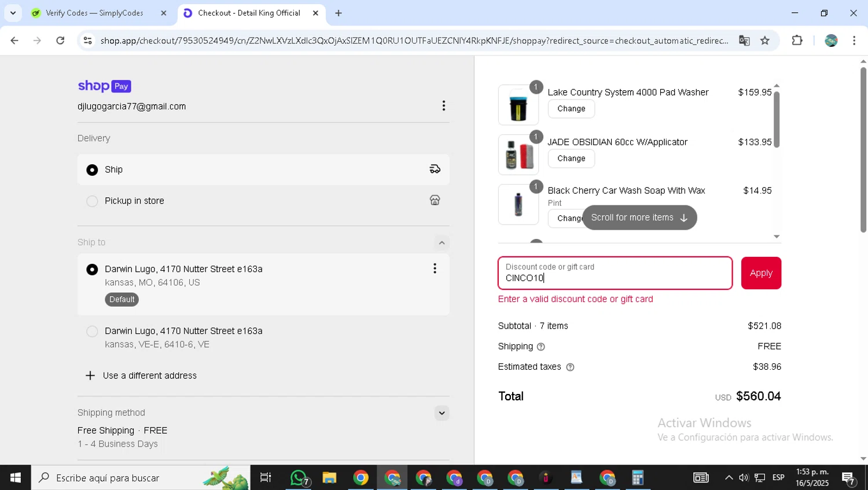
Task: Open the Shop Pay account options menu
Action: (444, 106)
